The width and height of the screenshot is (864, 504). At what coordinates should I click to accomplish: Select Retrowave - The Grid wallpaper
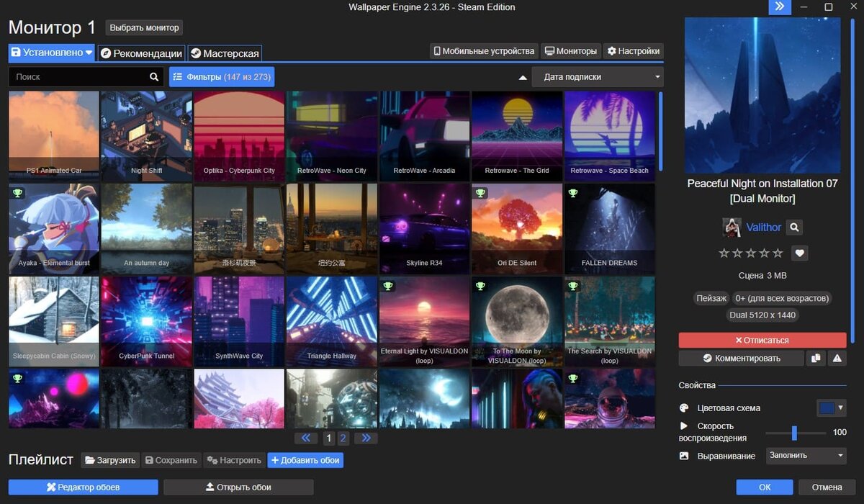tap(517, 135)
